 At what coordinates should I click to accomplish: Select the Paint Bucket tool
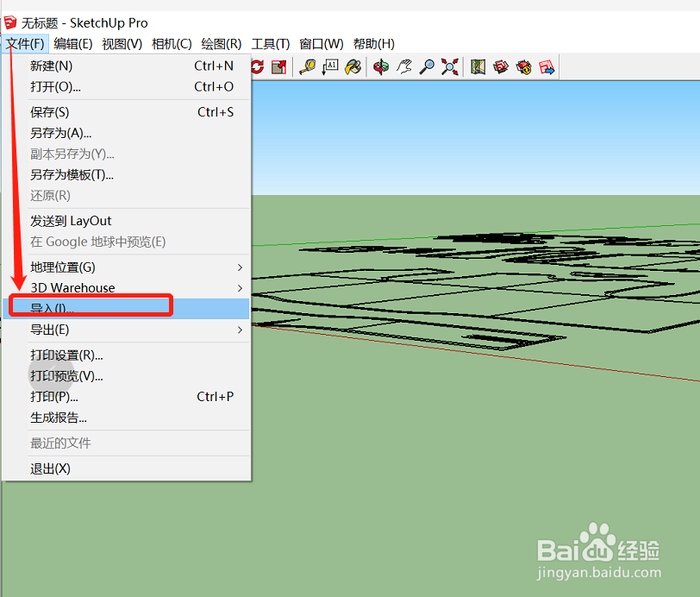pos(353,67)
